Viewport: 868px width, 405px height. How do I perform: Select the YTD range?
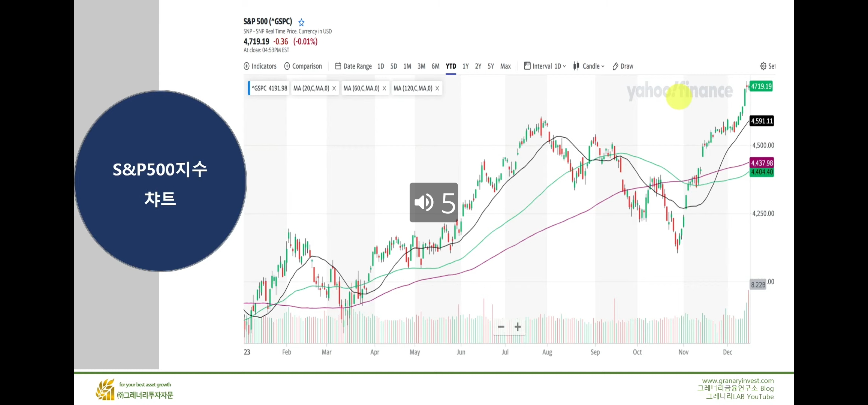[x=451, y=66]
